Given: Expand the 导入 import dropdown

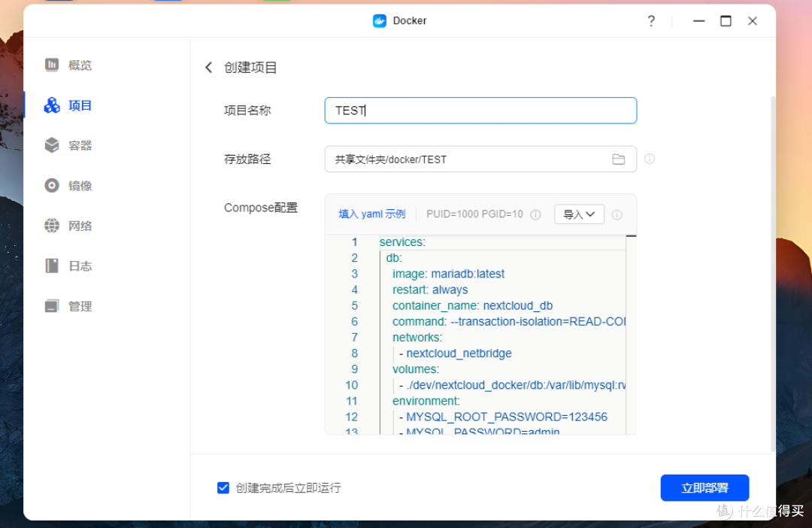Looking at the screenshot, I should point(579,214).
